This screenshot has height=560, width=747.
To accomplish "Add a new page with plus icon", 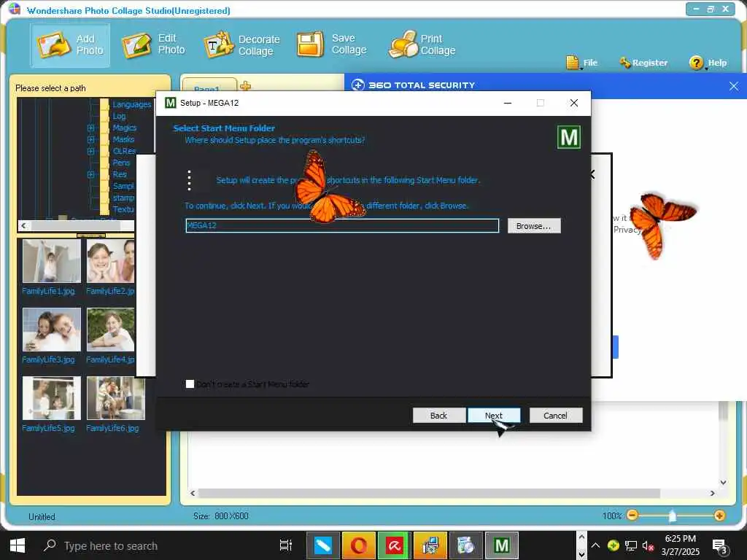I will click(x=245, y=86).
